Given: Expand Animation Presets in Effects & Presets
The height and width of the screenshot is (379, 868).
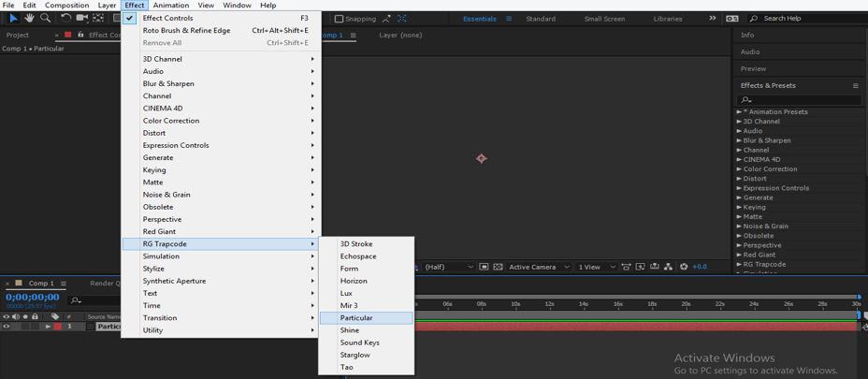Looking at the screenshot, I should (x=739, y=112).
